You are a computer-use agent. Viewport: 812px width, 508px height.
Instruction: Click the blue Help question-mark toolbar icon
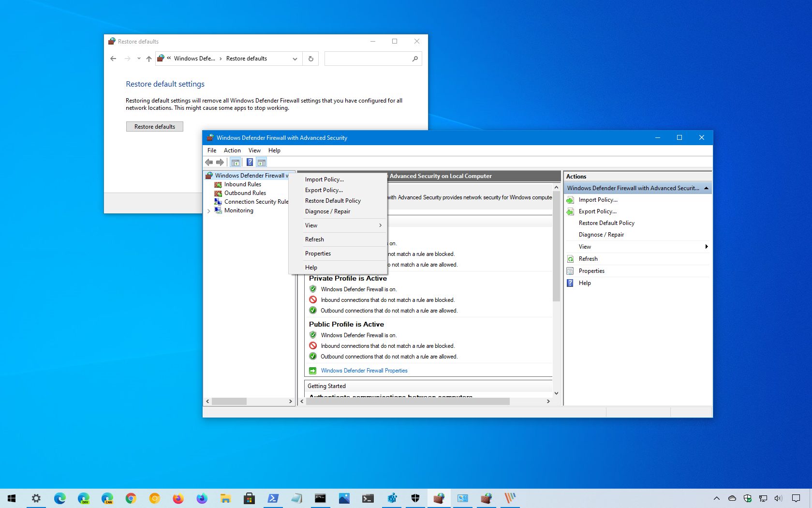point(250,162)
